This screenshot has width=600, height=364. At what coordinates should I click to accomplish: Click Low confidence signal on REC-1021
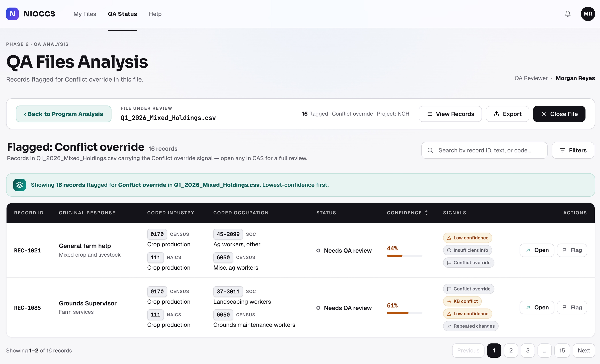[x=467, y=238]
